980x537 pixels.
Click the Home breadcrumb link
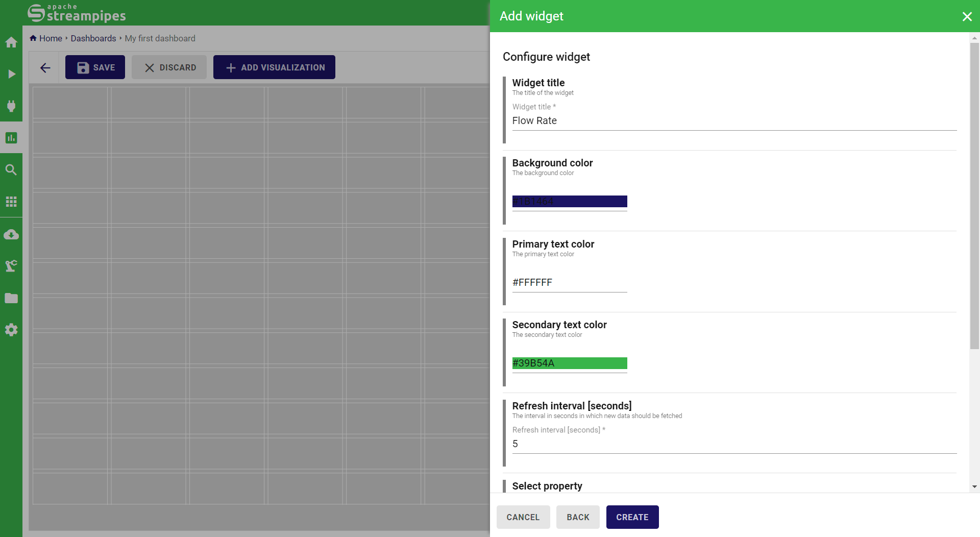pos(51,38)
